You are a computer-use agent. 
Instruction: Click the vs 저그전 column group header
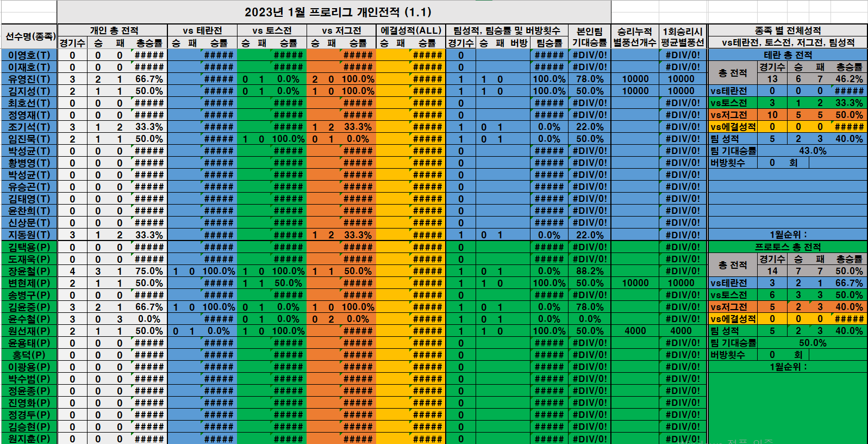pos(341,30)
